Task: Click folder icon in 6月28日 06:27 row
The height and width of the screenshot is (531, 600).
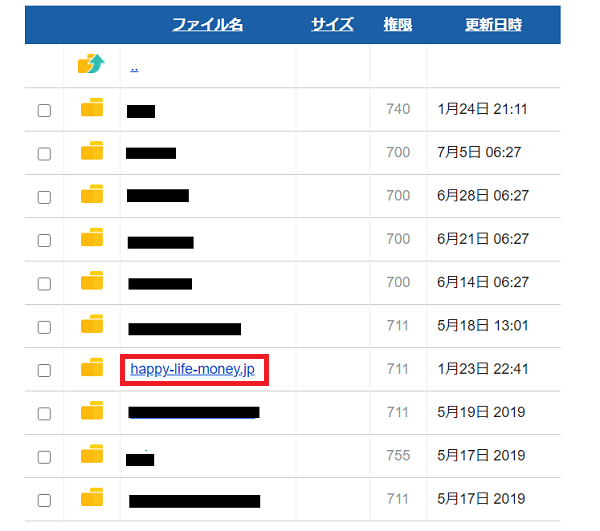Action: coord(92,194)
